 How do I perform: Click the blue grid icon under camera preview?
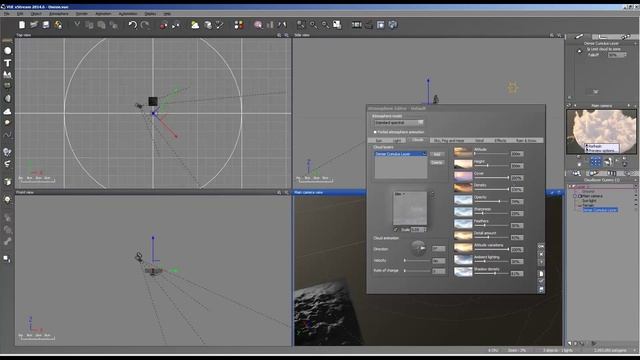[595, 162]
